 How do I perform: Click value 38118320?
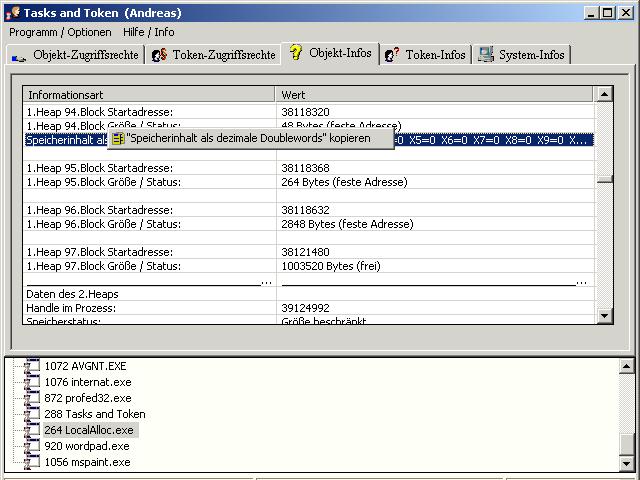point(305,112)
